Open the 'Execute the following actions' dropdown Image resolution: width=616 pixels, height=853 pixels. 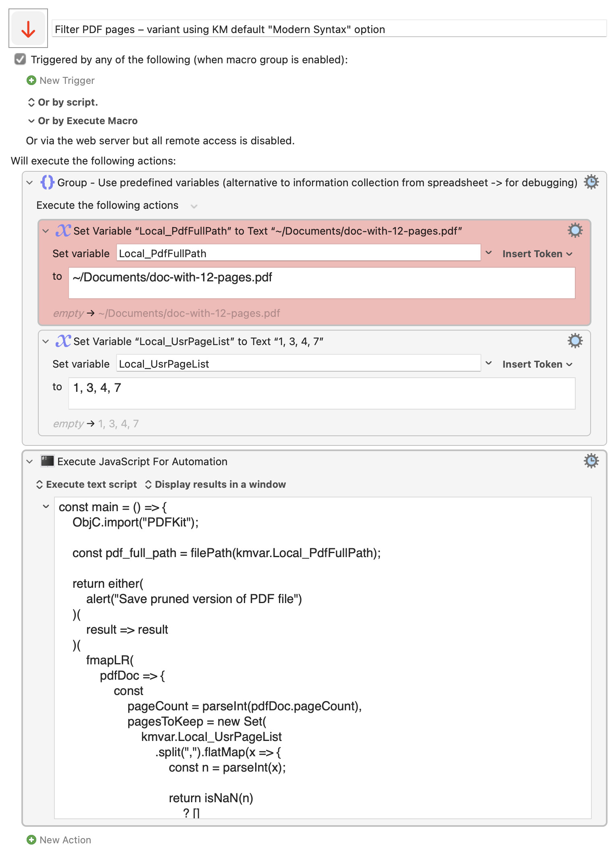(194, 206)
